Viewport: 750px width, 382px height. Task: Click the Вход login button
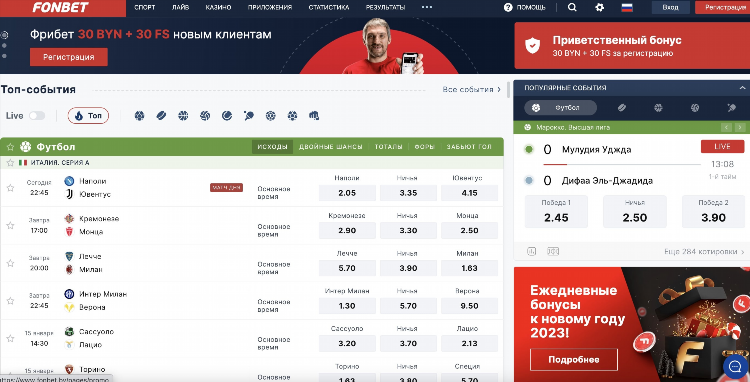(x=670, y=8)
